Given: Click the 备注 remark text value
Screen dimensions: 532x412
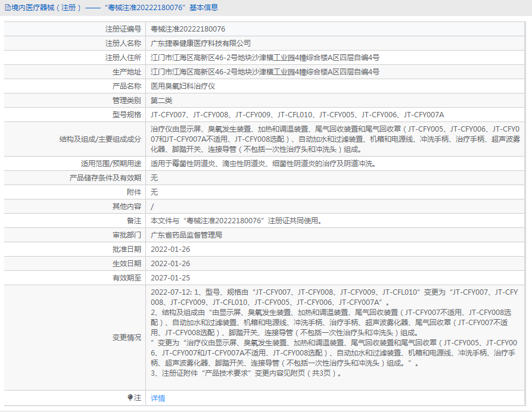Looking at the screenshot, I should [x=237, y=220].
